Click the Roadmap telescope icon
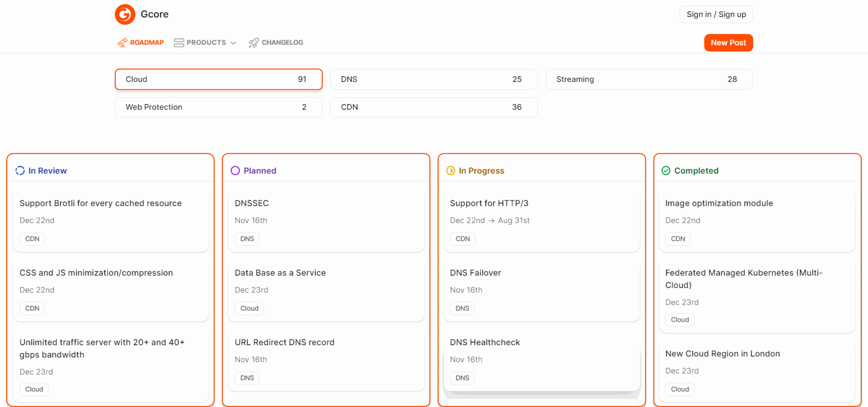Viewport: 868px width, 407px height. (122, 42)
